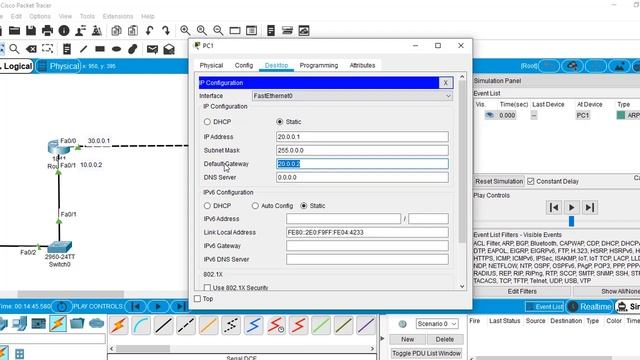
Task: Select the Draw Rectangle tool
Action: click(100, 49)
